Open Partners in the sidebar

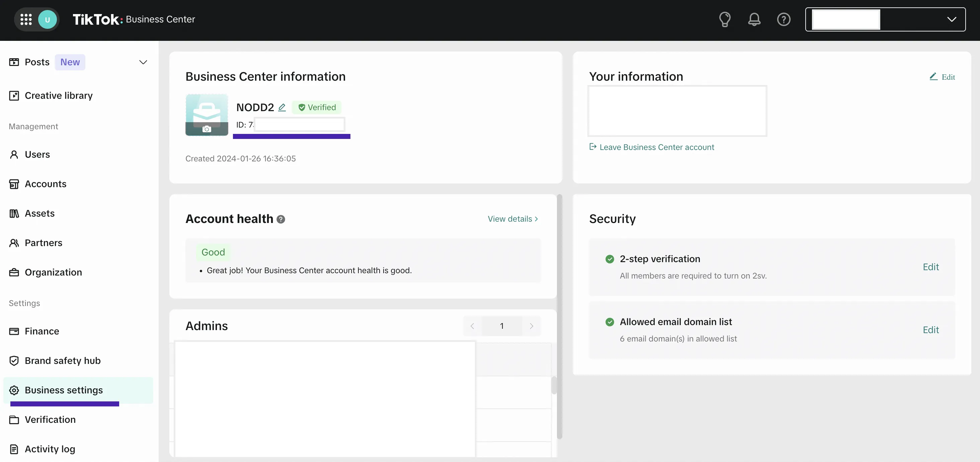click(44, 243)
